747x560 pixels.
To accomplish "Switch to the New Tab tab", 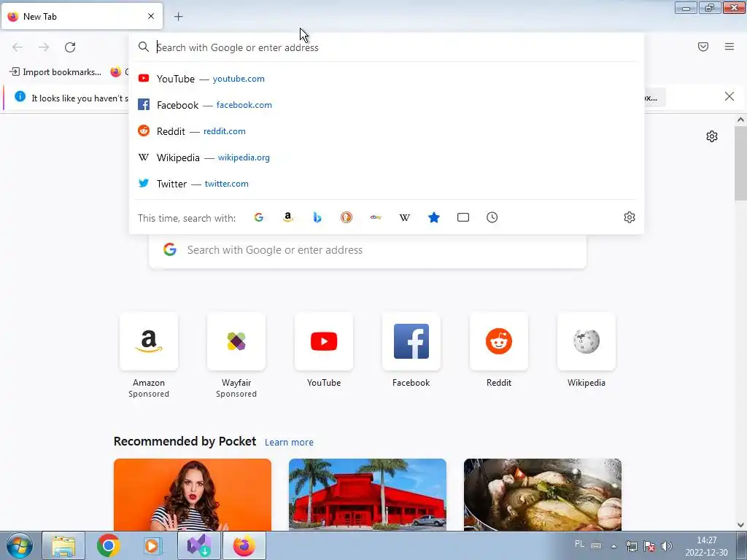I will pyautogui.click(x=82, y=16).
